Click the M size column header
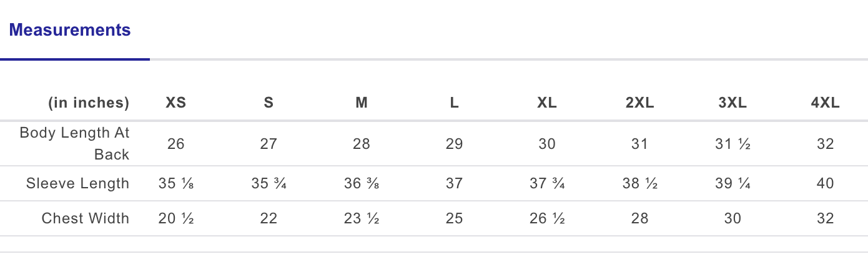This screenshot has width=868, height=254. [x=362, y=103]
